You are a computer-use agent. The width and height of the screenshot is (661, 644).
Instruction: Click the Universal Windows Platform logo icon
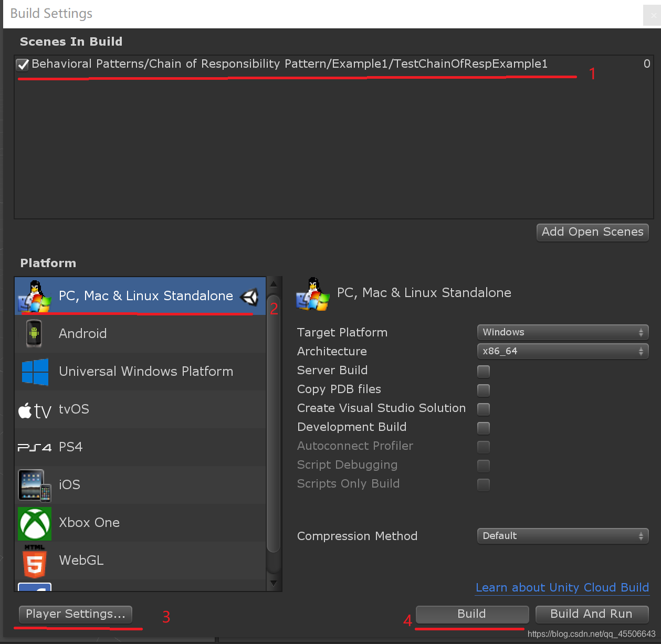(35, 372)
